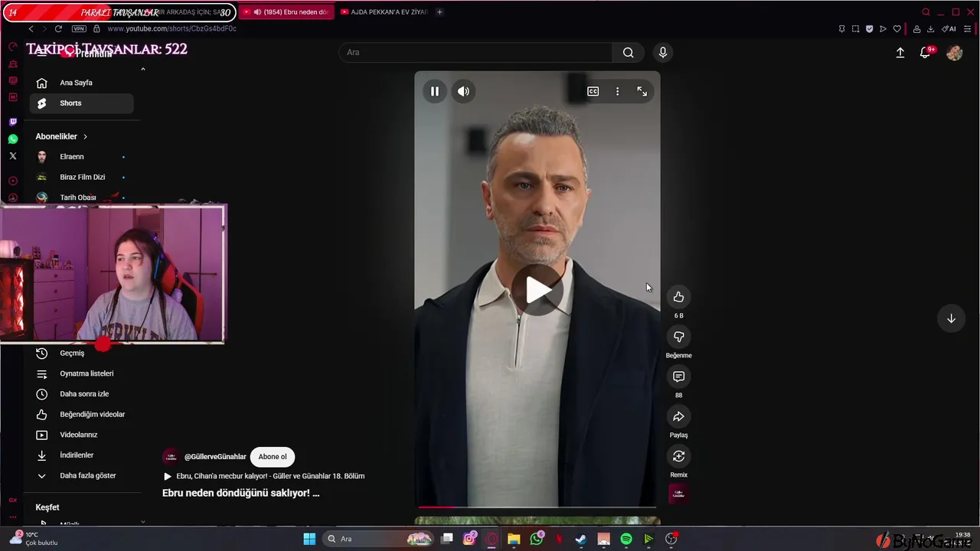Open the YouTube account avatar menu
Image resolution: width=980 pixels, height=551 pixels.
(x=954, y=53)
